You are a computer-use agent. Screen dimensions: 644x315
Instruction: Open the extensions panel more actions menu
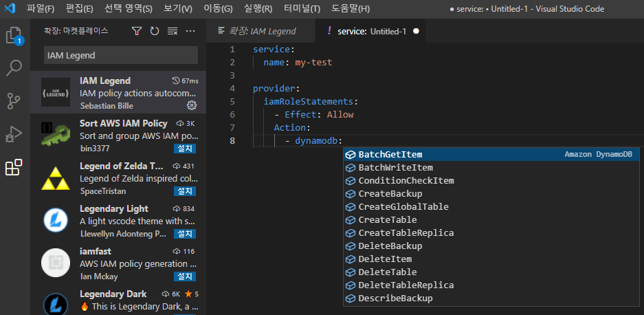(190, 31)
